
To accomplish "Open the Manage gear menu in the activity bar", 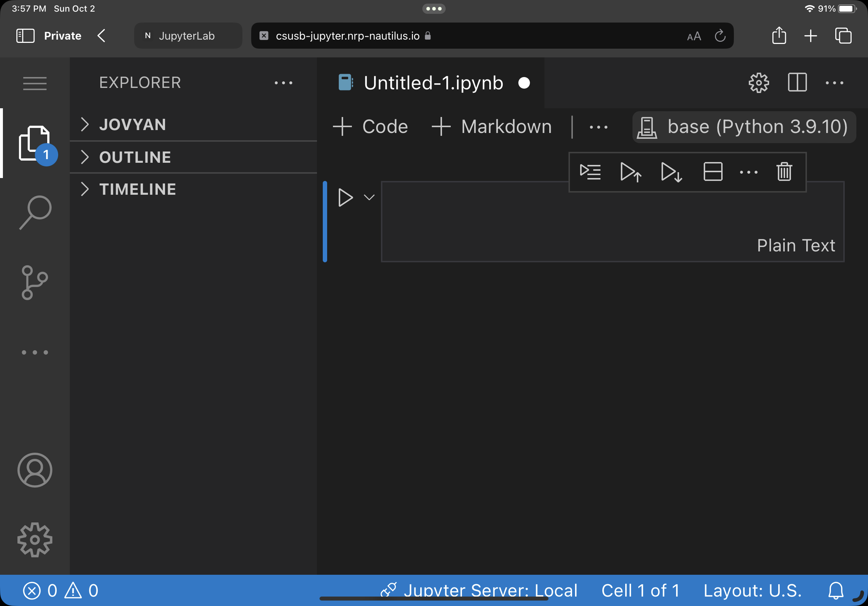I will pos(35,540).
